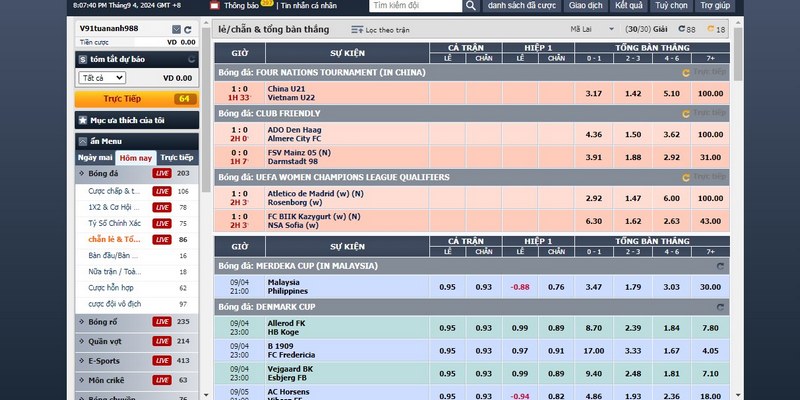Switch to Ngày mai tab
The width and height of the screenshot is (800, 400).
point(95,158)
